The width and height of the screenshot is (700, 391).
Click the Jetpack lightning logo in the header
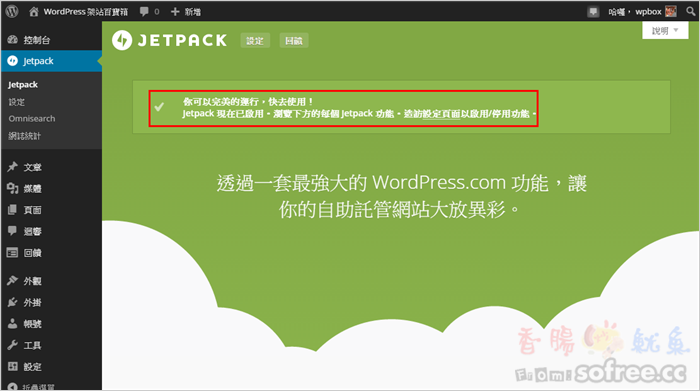tap(122, 40)
